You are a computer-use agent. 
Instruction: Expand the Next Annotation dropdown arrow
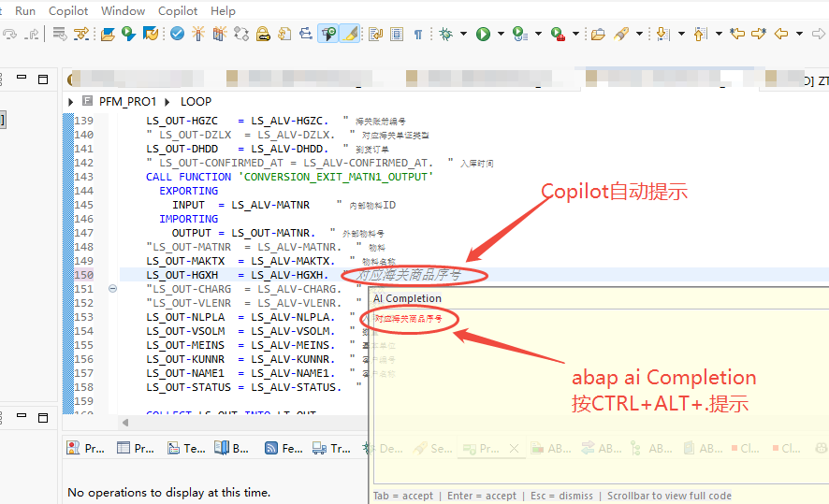681,35
